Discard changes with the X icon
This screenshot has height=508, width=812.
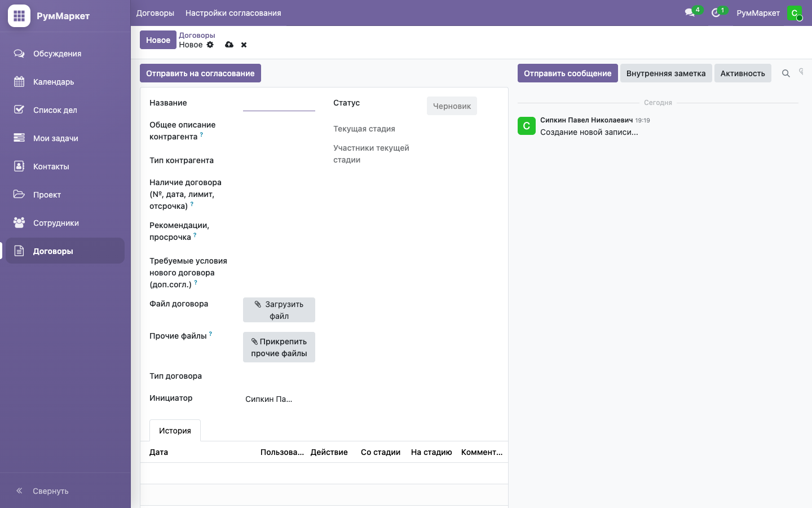[x=244, y=45]
